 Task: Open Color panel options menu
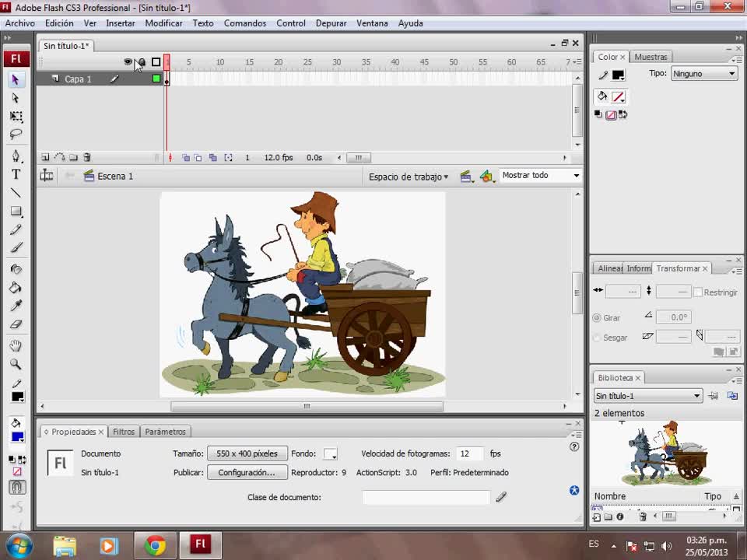(737, 60)
